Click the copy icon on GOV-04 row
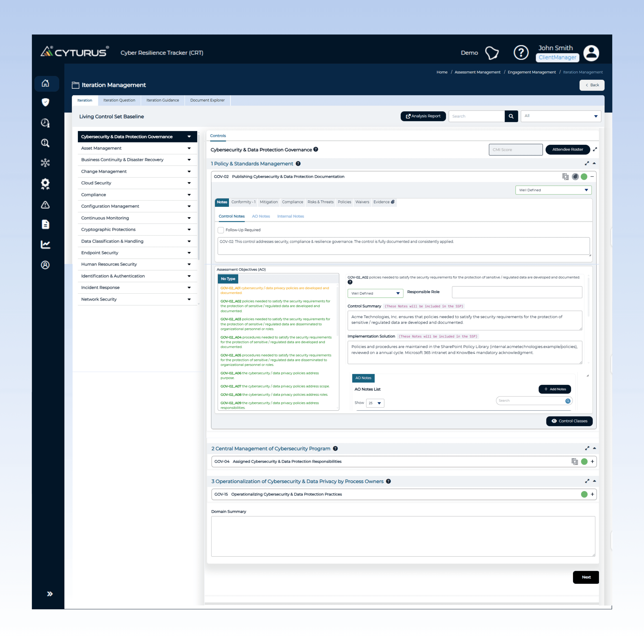Image resolution: width=644 pixels, height=644 pixels. tap(575, 462)
